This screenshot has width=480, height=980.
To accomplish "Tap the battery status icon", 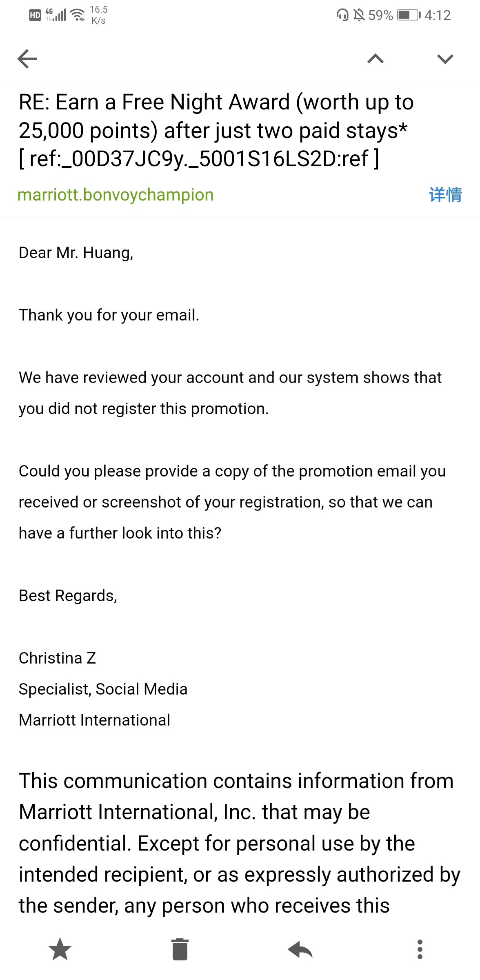I will (x=409, y=16).
